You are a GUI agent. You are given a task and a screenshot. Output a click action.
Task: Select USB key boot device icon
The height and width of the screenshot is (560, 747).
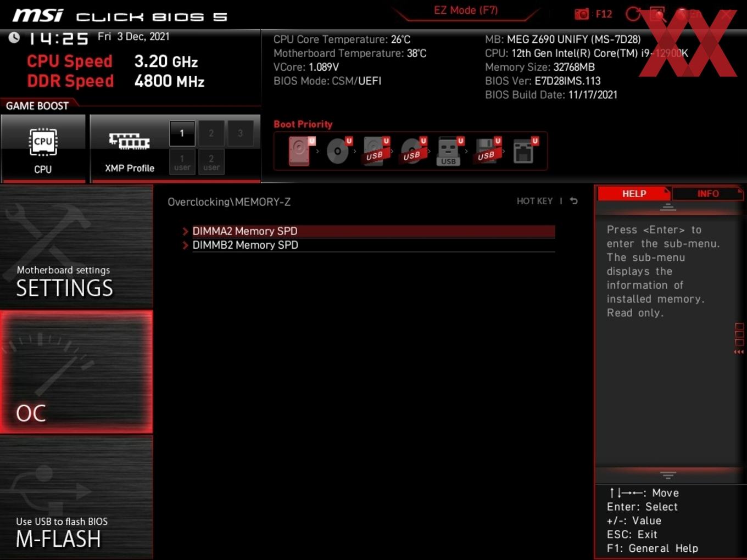coord(450,151)
